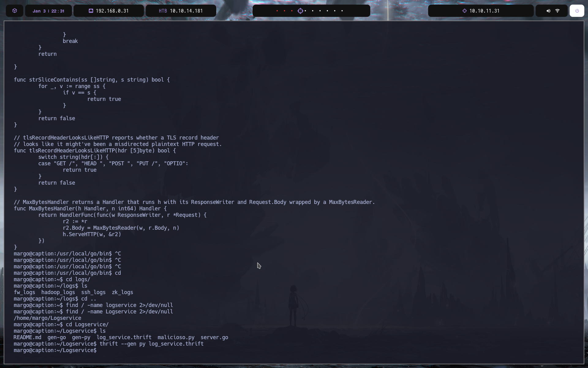The width and height of the screenshot is (588, 368).
Task: Click the '// MaxBytesHandler returns a Handler' comment
Action: point(194,202)
